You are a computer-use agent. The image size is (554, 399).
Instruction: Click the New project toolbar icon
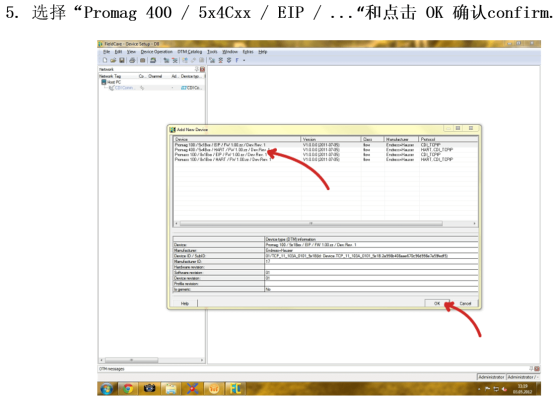coord(105,60)
